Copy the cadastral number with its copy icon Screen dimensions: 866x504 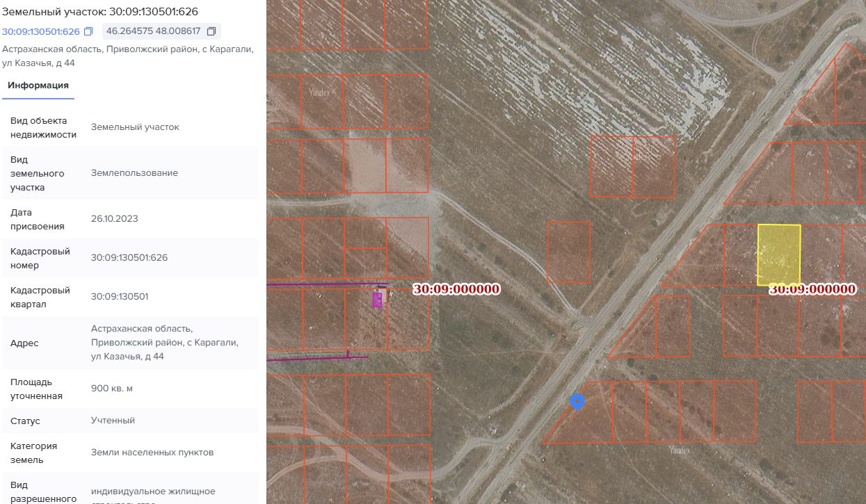click(x=88, y=32)
